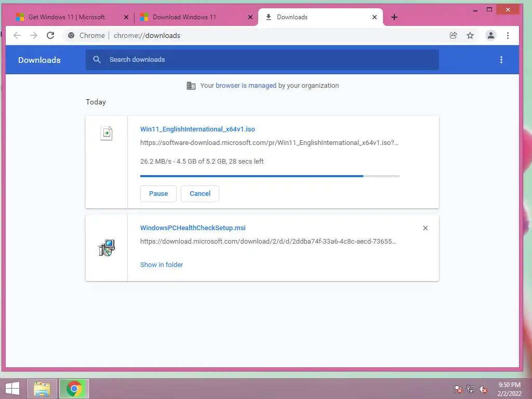The width and height of the screenshot is (532, 399).
Task: Show WindowsPCHealthCheckSetup.msi in folder
Action: (x=162, y=264)
